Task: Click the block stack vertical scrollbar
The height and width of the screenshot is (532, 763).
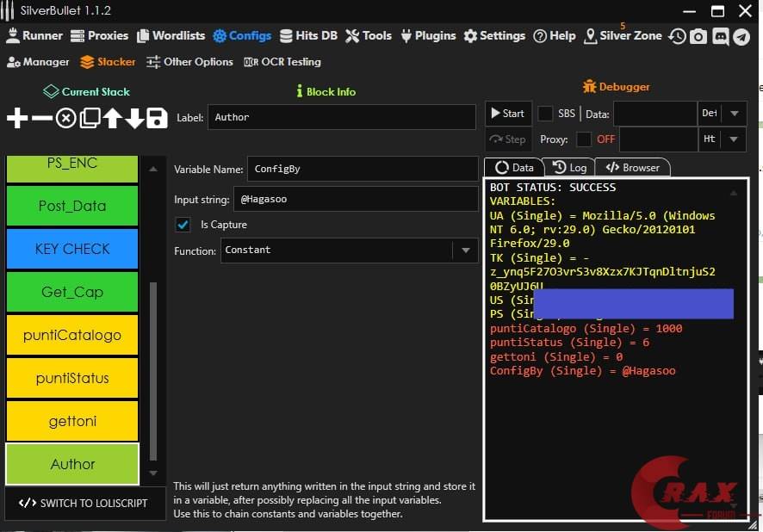Action: click(153, 370)
